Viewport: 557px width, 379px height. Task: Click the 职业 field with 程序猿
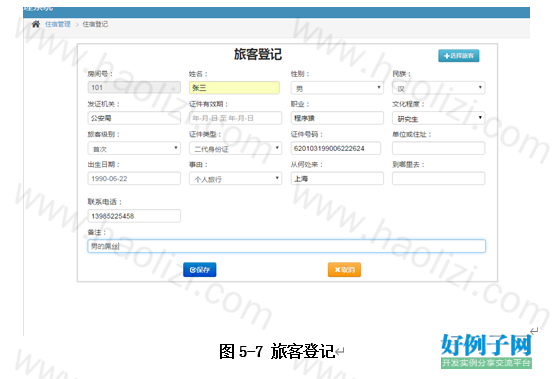click(x=337, y=118)
